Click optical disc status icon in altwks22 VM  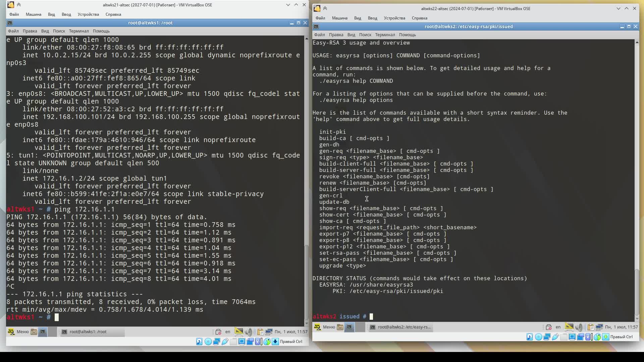538,337
